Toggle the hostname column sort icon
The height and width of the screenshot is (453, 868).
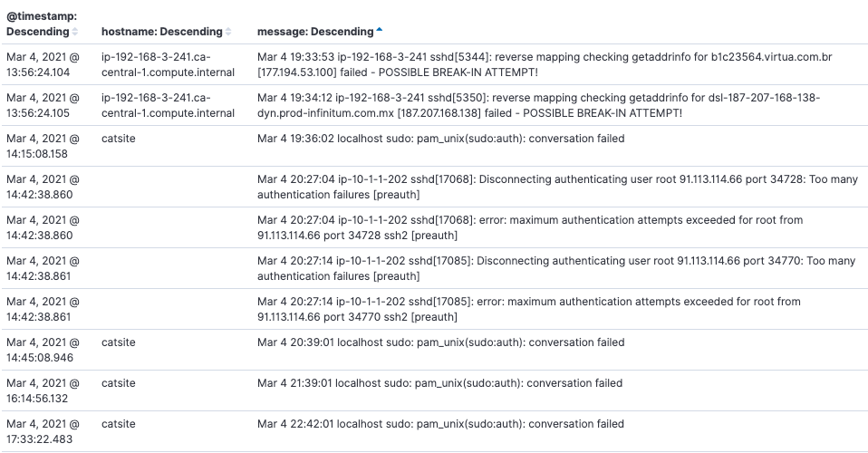click(228, 32)
